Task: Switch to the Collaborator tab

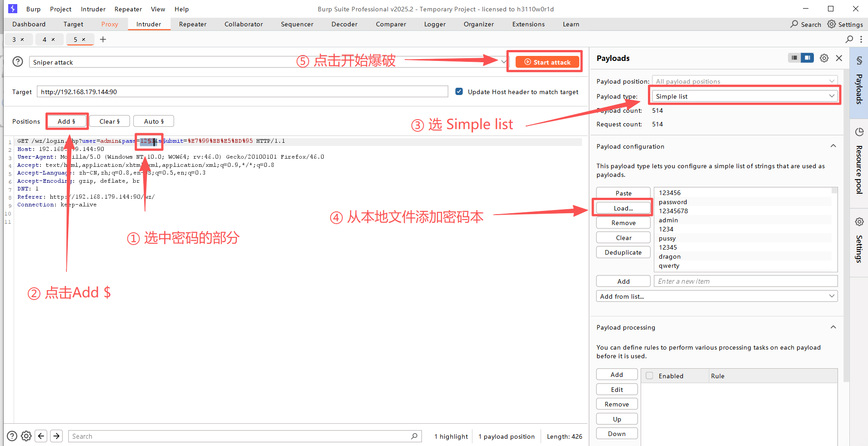Action: (244, 24)
